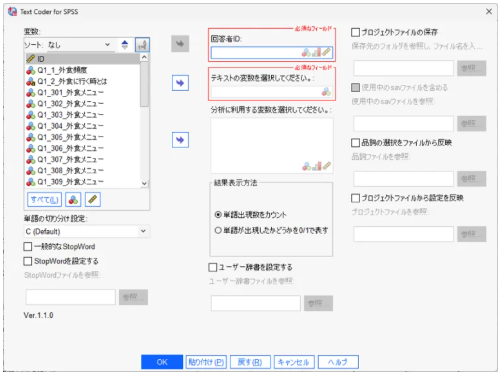501x375 pixels.
Task: Click StopWord file path input field
Action: [71, 297]
